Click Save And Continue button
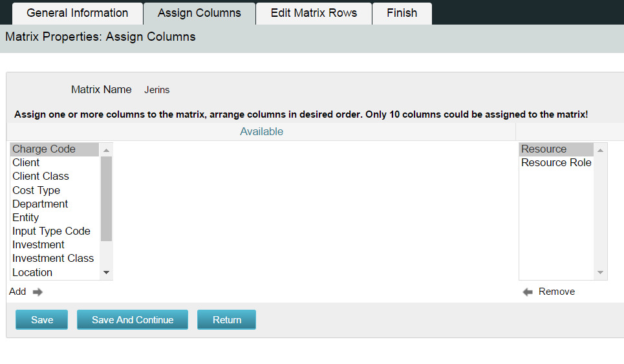624x364 pixels. tap(133, 320)
